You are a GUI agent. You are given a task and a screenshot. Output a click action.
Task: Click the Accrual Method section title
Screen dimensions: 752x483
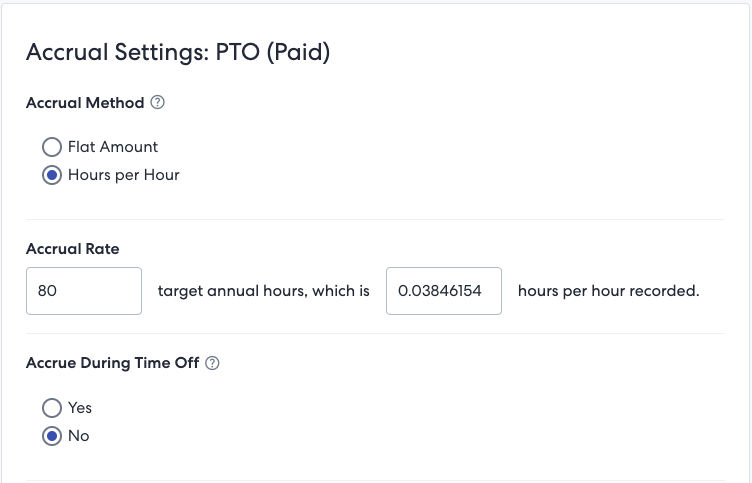coord(85,103)
